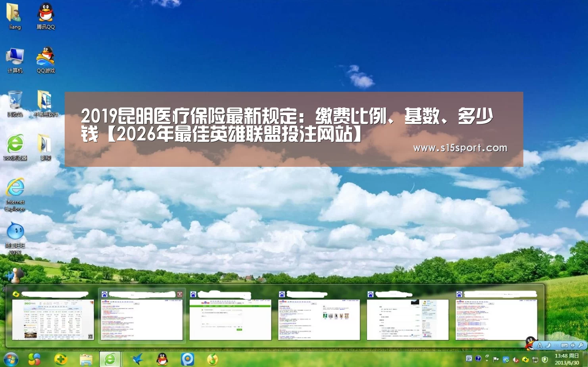The height and width of the screenshot is (367, 588).
Task: Unmute using the muted speaker tray icon
Action: pos(516,359)
